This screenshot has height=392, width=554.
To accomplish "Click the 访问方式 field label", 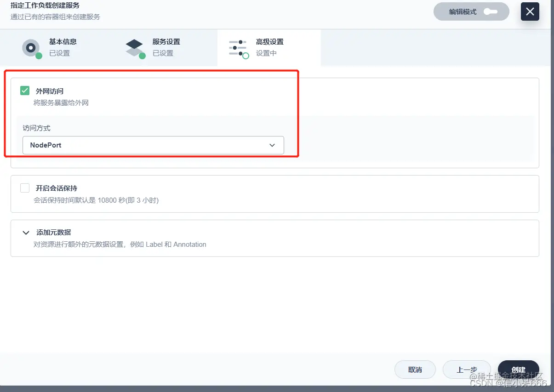I will pos(36,128).
